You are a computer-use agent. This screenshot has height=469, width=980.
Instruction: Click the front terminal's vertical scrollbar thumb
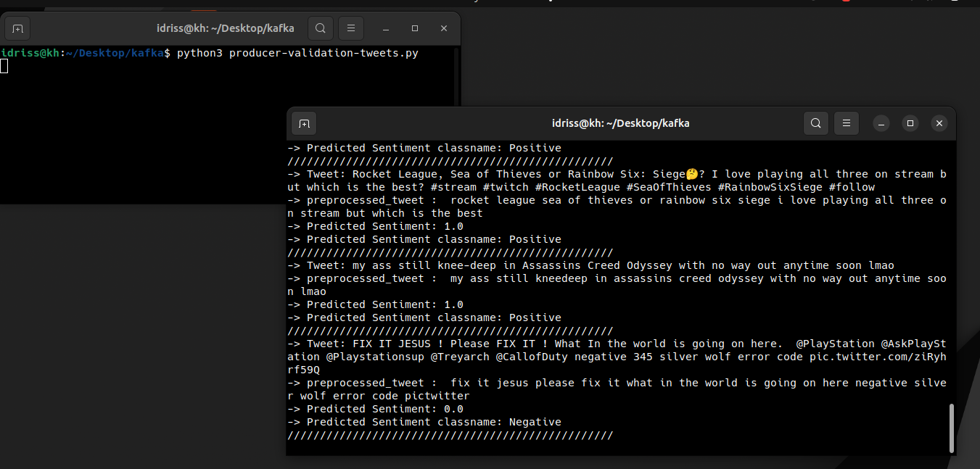[951, 428]
